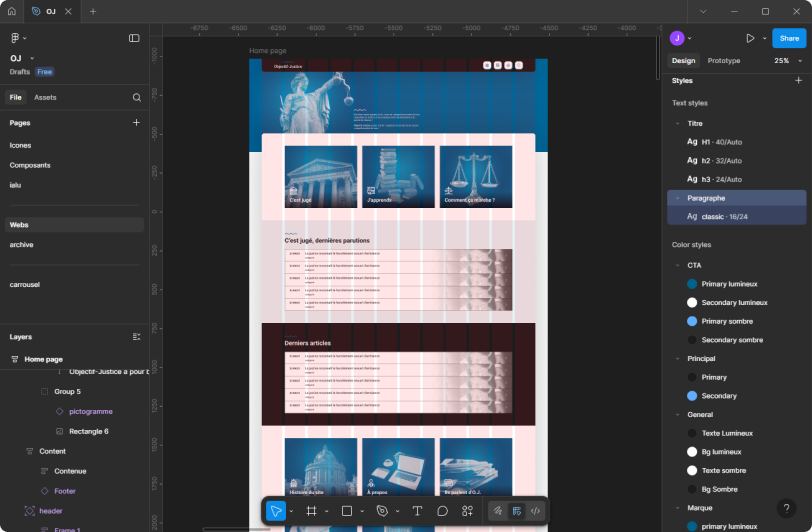Screen dimensions: 812x532
Task: Click the Primary sombre color swatch
Action: 692,321
